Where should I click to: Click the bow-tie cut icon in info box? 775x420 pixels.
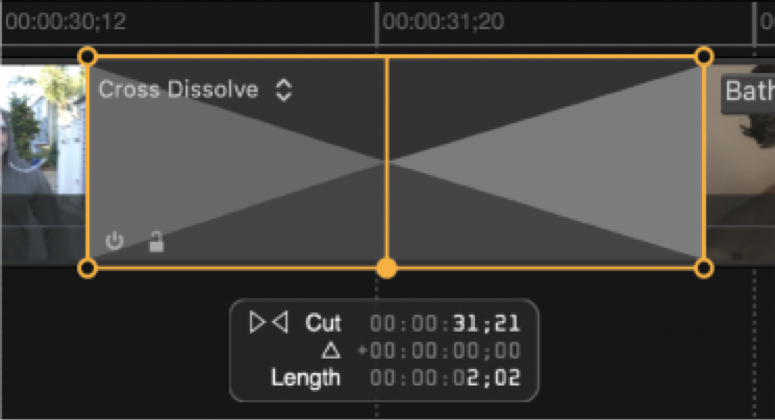coord(269,322)
